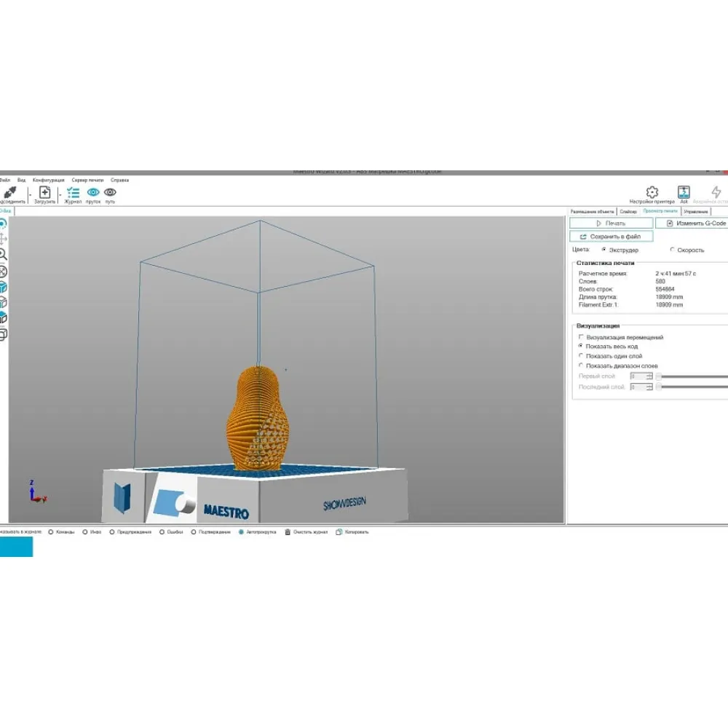Open the Файл menu
728x728 pixels.
point(4,180)
